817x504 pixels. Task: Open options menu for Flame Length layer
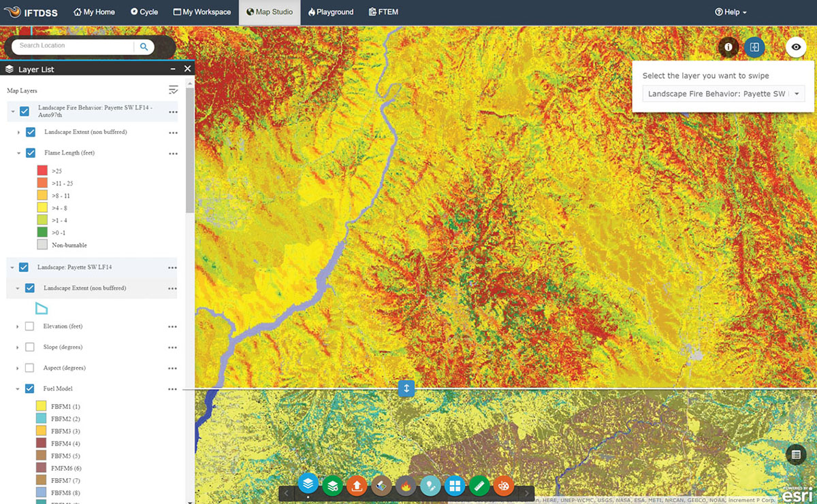pyautogui.click(x=173, y=154)
